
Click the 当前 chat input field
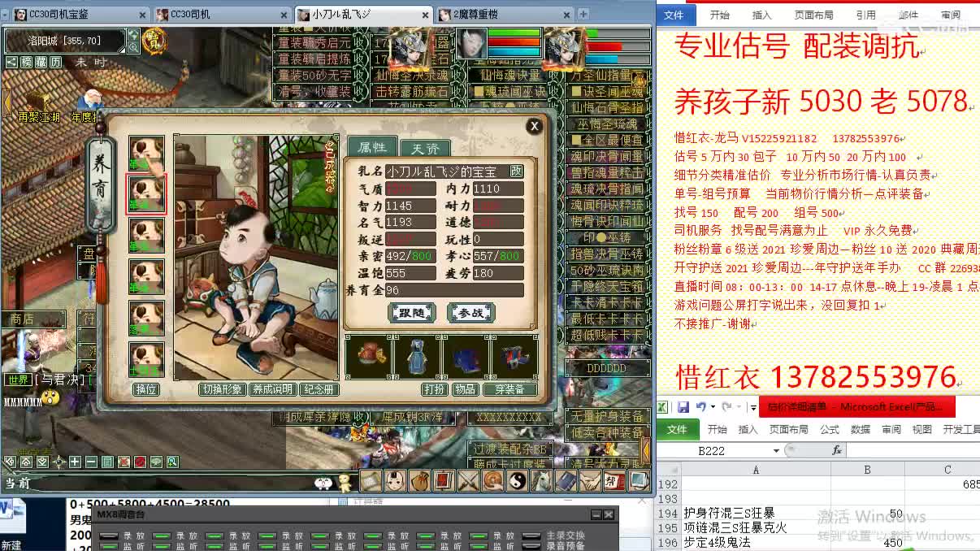coord(171,483)
